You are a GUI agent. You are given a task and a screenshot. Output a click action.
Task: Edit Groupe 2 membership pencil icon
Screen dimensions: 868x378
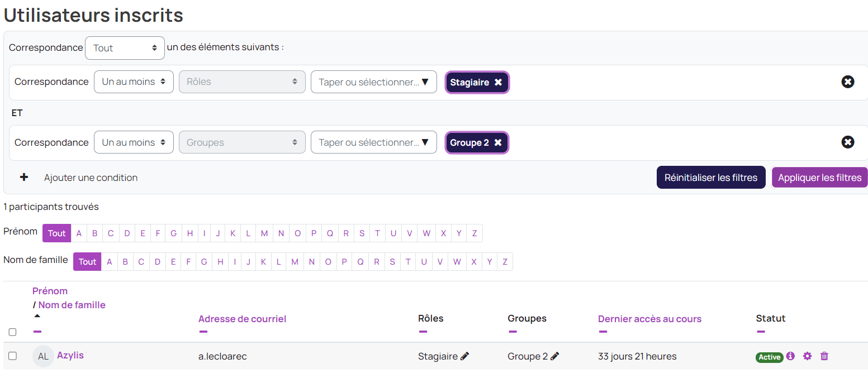[x=554, y=356]
